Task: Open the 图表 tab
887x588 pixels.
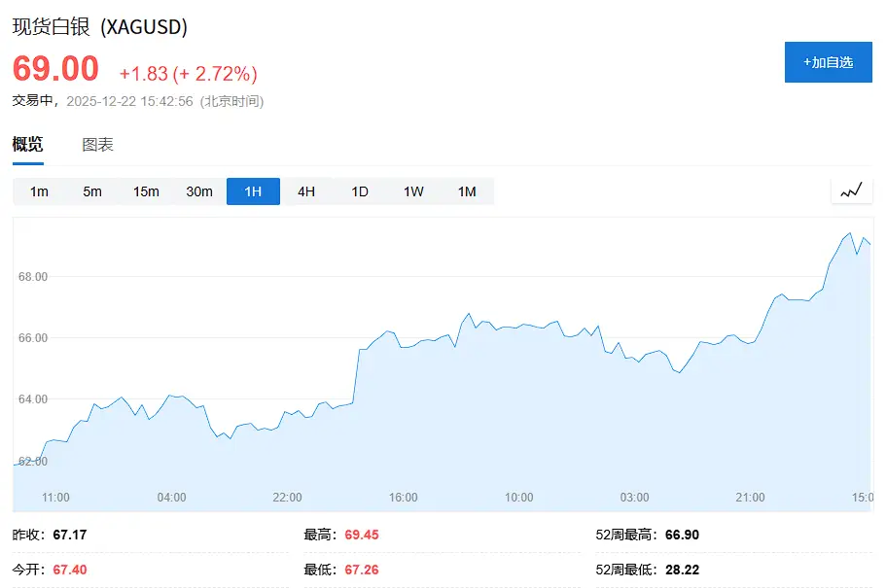Action: pyautogui.click(x=96, y=144)
